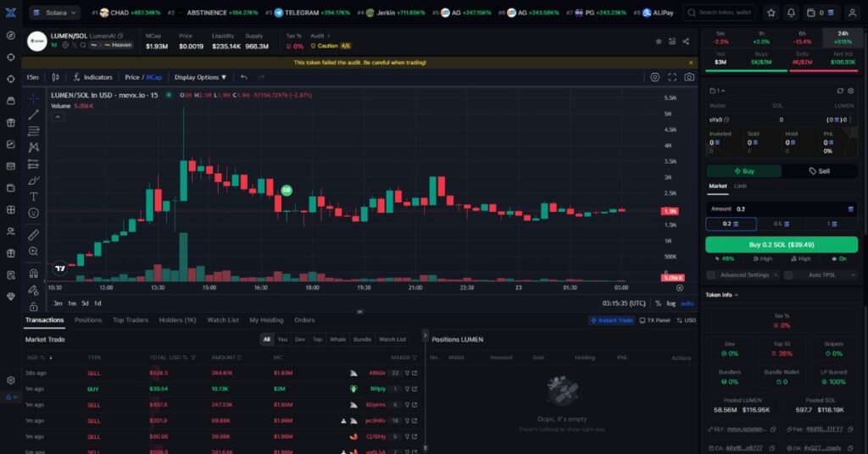Toggle log scale on chart
Viewport: 868px width, 454px height.
(671, 303)
